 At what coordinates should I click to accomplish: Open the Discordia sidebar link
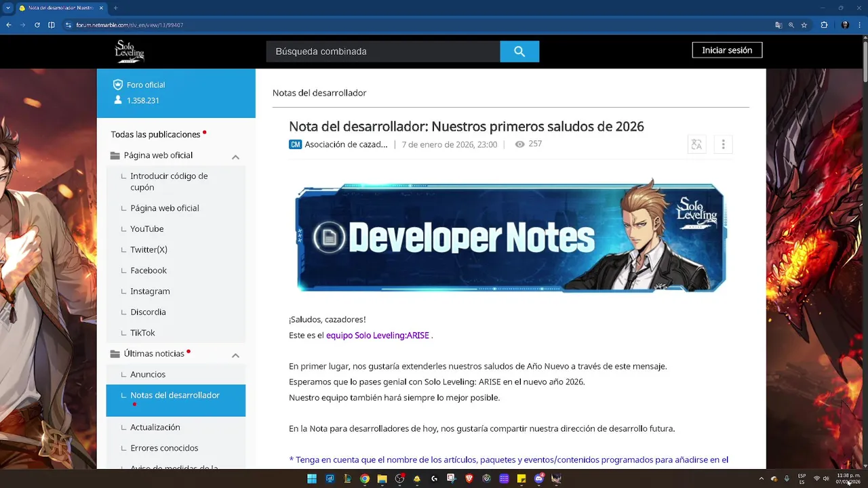[x=148, y=312]
